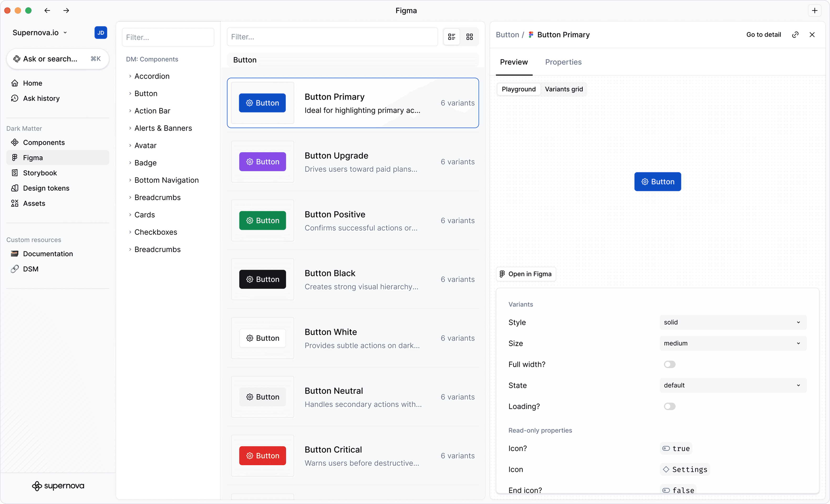
Task: Click the Button White thumbnail
Action: (x=262, y=338)
